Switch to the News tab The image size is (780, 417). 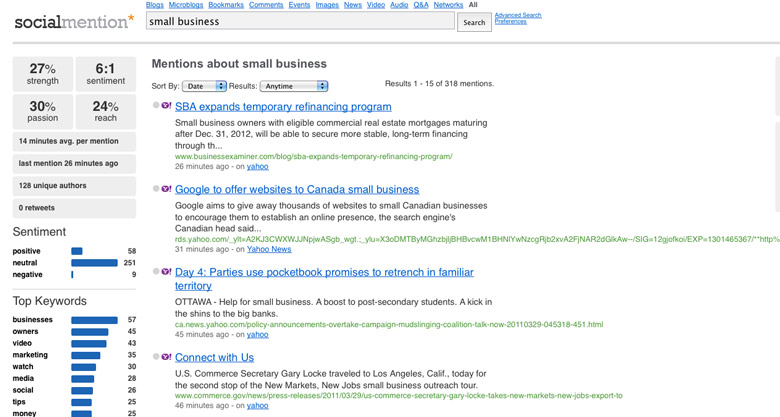pos(353,4)
